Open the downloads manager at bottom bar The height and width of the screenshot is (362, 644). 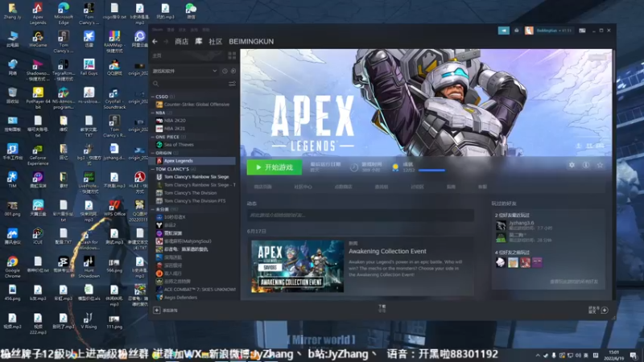click(382, 309)
